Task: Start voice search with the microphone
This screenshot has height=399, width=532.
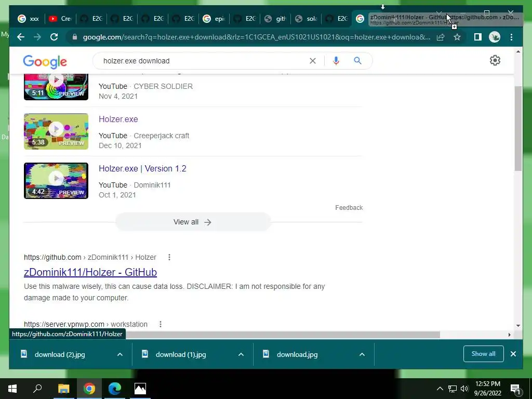Action: [336, 61]
